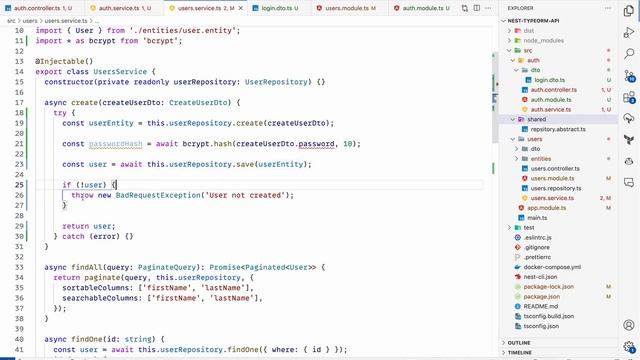Open docker-compose.yml file

(x=552, y=267)
